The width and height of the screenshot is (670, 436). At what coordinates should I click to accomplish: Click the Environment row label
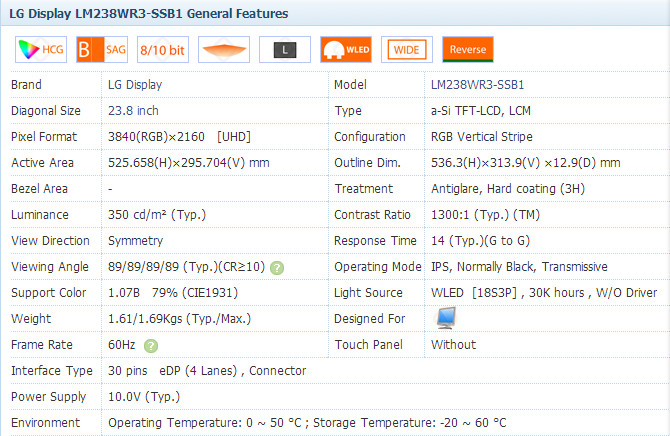pos(45,423)
